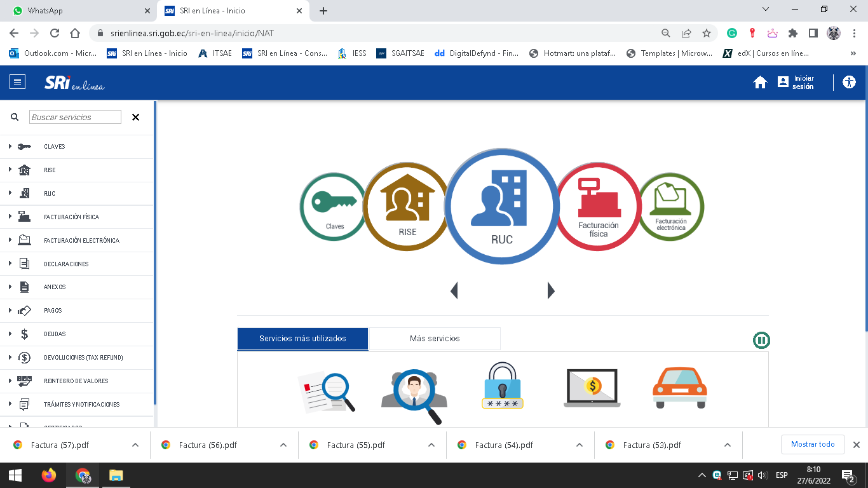The width and height of the screenshot is (868, 488).
Task: Pause the services carousel autoplay
Action: (x=761, y=340)
